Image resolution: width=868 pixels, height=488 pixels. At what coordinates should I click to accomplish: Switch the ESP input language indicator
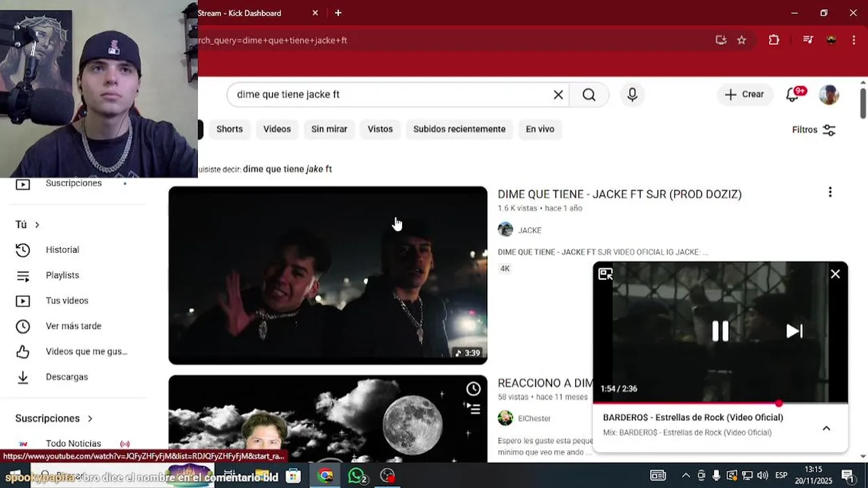coord(781,475)
